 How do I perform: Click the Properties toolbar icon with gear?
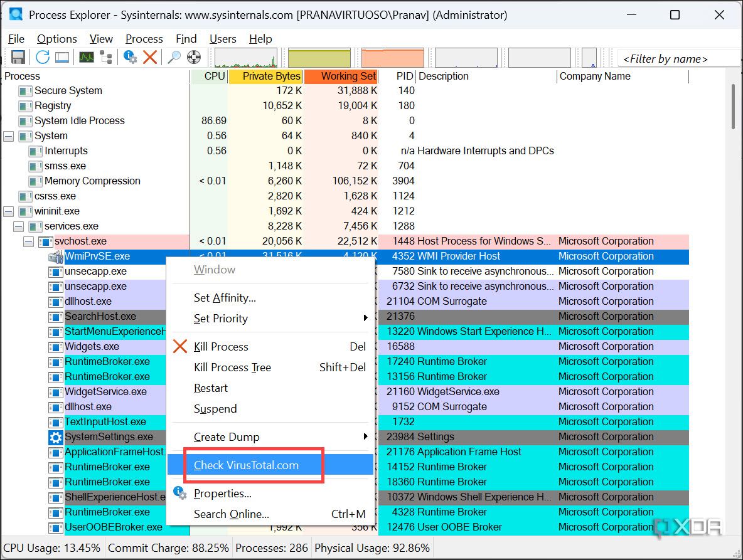point(130,57)
